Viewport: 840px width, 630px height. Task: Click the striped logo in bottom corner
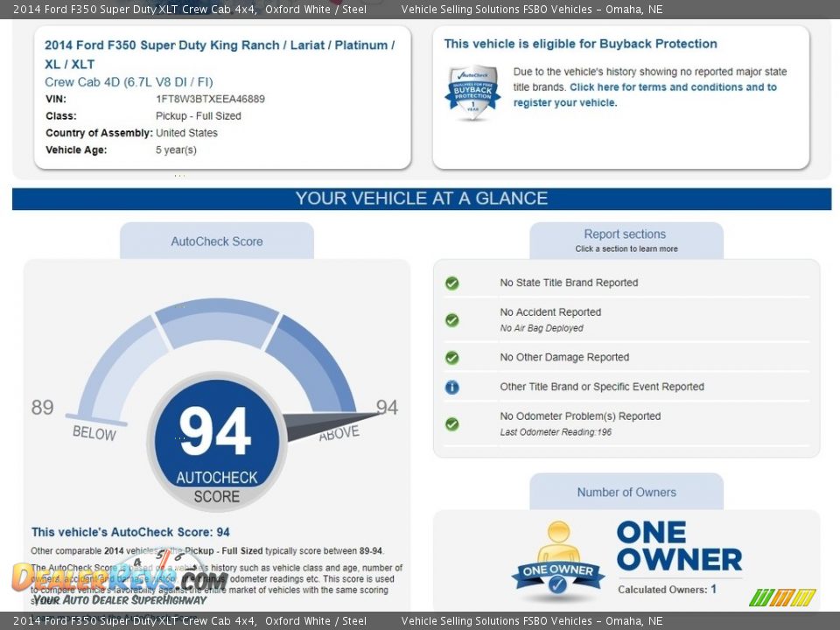click(782, 598)
